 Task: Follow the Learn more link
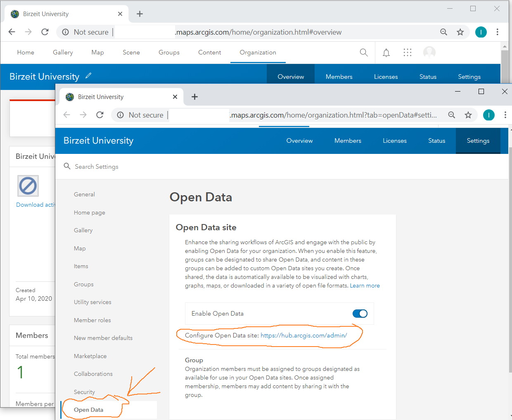(x=365, y=286)
